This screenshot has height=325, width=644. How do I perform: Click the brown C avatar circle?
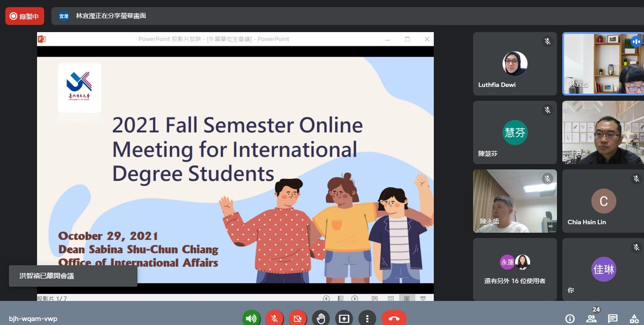pos(603,201)
